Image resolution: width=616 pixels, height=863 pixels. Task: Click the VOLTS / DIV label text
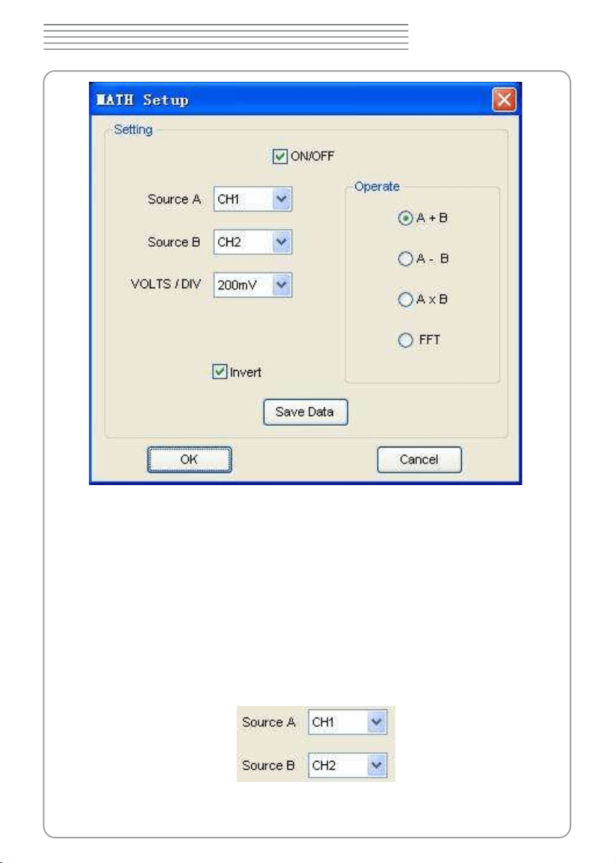tap(166, 284)
